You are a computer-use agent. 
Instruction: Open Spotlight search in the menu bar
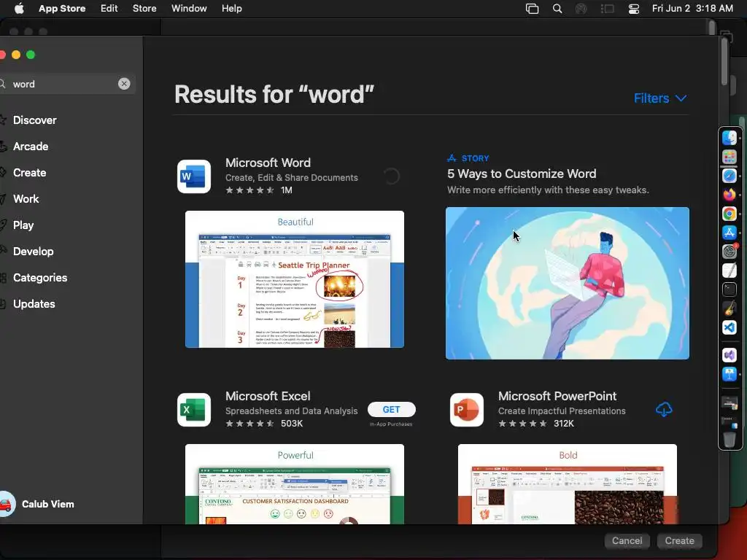pyautogui.click(x=557, y=9)
